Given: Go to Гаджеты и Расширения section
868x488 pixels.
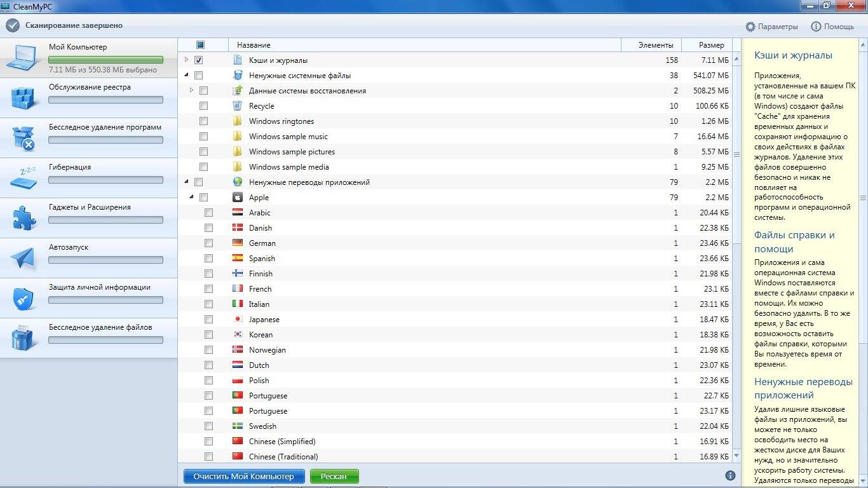Looking at the screenshot, I should pos(88,218).
